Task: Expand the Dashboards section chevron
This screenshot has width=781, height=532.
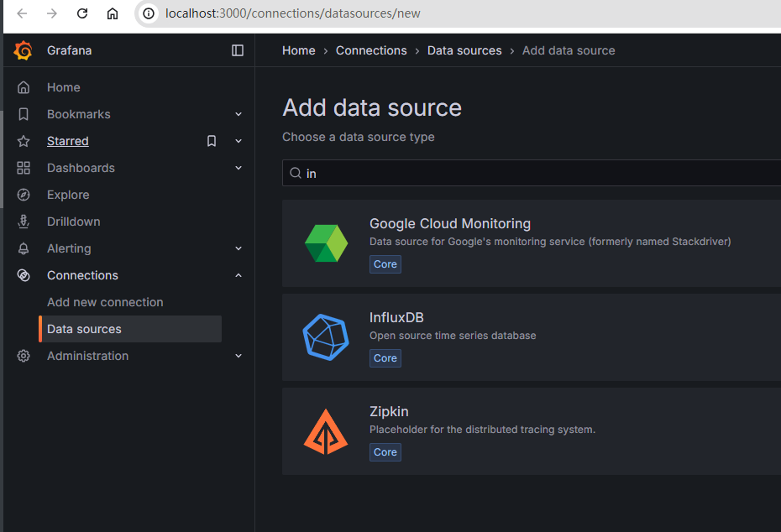Action: 238,168
